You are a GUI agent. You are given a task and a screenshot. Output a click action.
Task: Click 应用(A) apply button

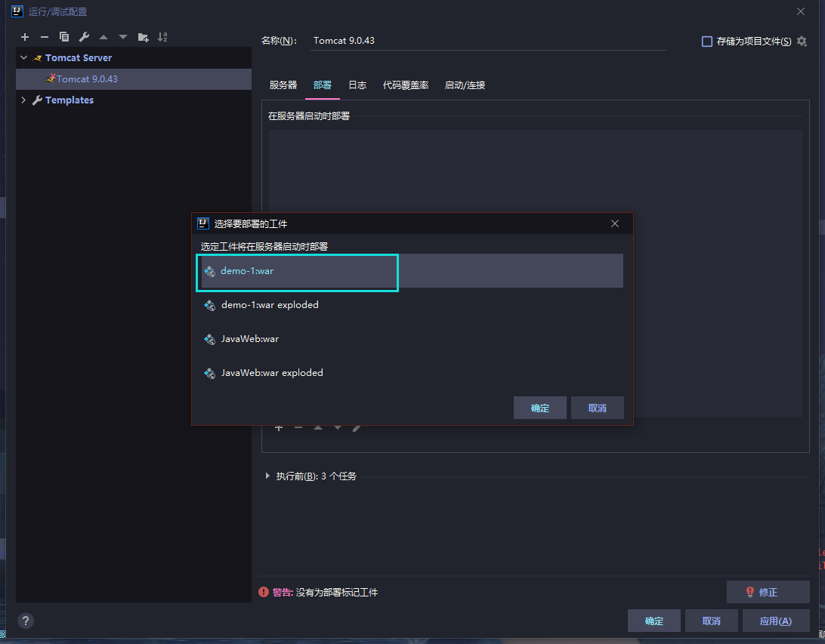click(776, 621)
